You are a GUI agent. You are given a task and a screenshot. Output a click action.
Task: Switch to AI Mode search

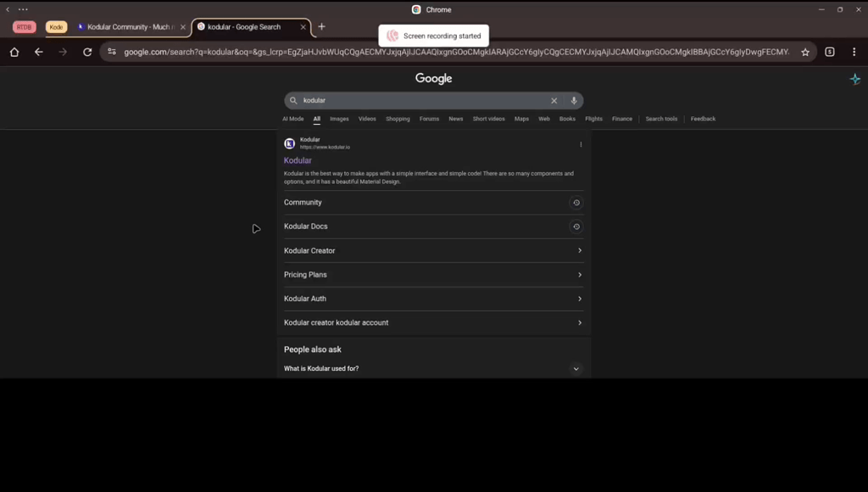(292, 119)
